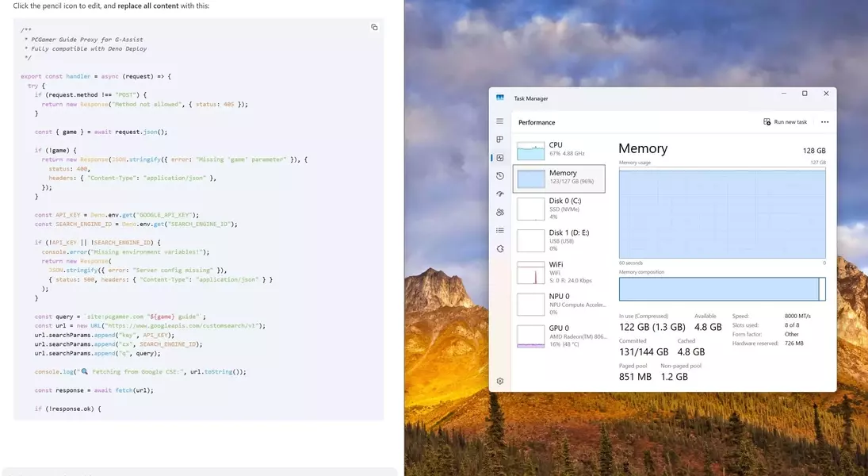
Task: Select Disk 1 (D: E:) performance entry
Action: coord(559,241)
